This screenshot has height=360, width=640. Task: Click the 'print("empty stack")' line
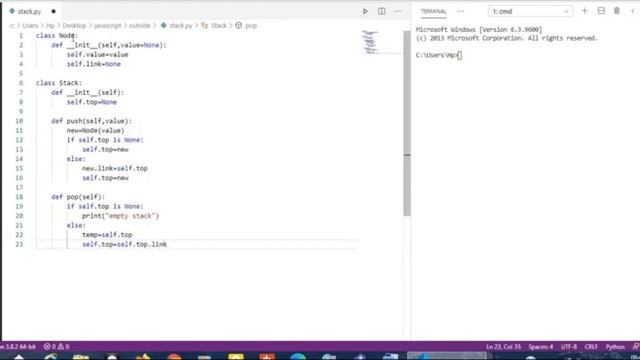click(x=120, y=216)
